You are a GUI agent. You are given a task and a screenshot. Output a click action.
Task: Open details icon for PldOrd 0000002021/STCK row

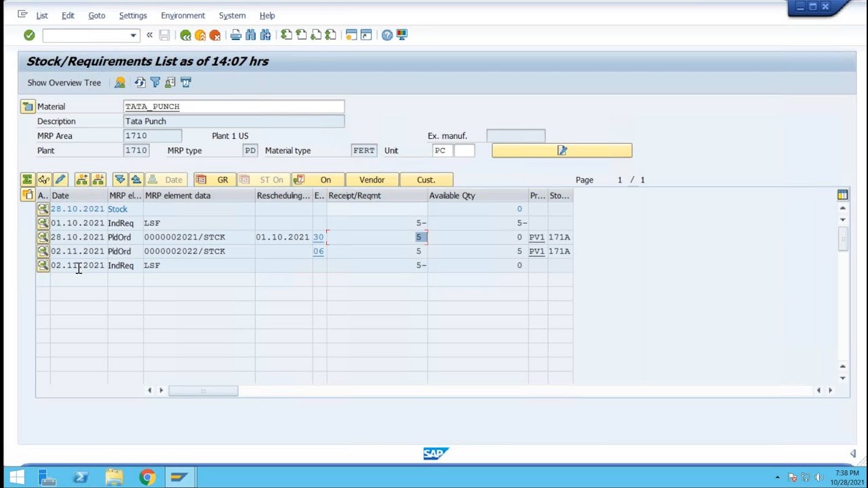pyautogui.click(x=43, y=237)
